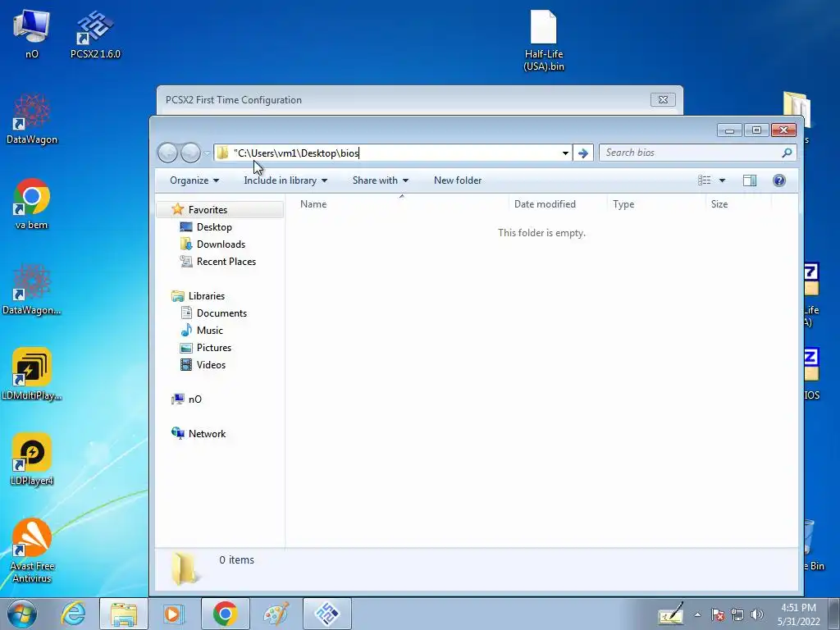This screenshot has height=630, width=840.
Task: Open Google Chrome taskbar button
Action: pyautogui.click(x=225, y=614)
